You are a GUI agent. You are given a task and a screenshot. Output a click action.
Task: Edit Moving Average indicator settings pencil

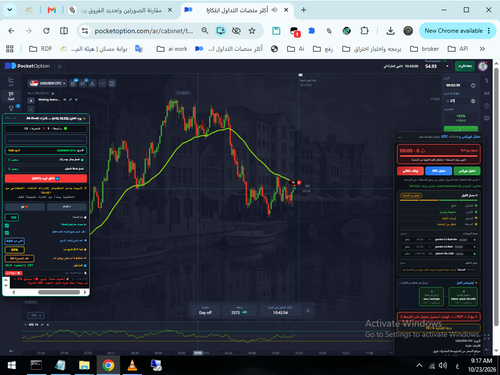(x=70, y=100)
